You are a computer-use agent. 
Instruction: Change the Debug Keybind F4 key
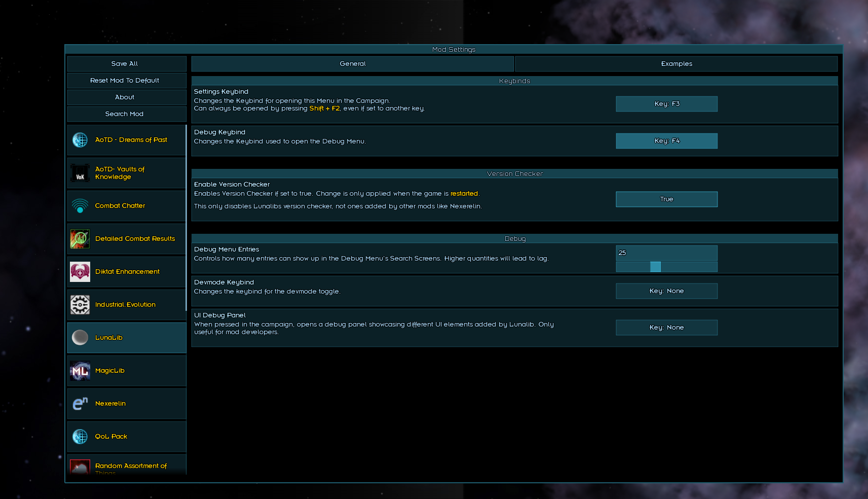click(x=666, y=141)
